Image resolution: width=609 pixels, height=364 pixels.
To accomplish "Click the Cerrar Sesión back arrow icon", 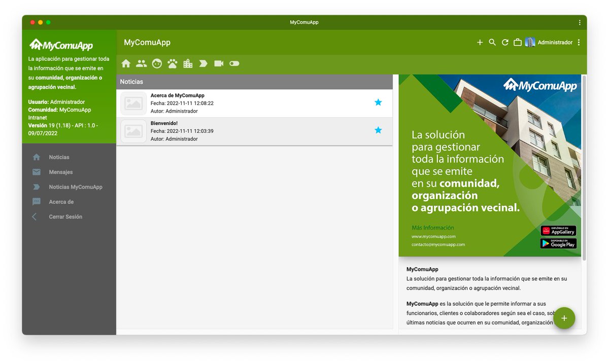I will tap(35, 216).
